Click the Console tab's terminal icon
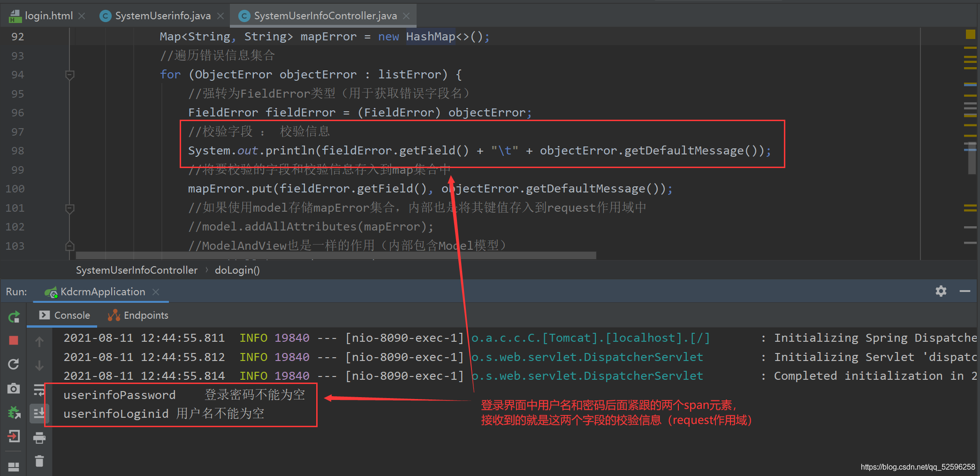This screenshot has width=980, height=476. 45,315
